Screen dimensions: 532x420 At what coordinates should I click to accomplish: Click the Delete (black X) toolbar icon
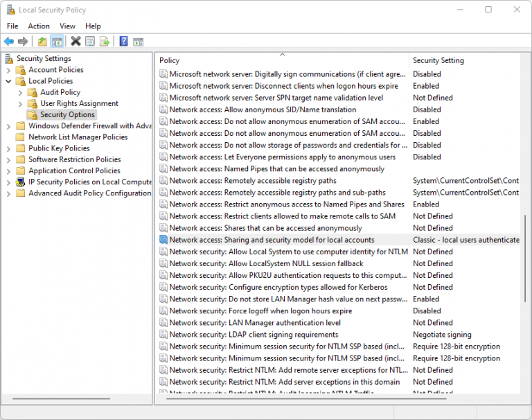coord(76,42)
